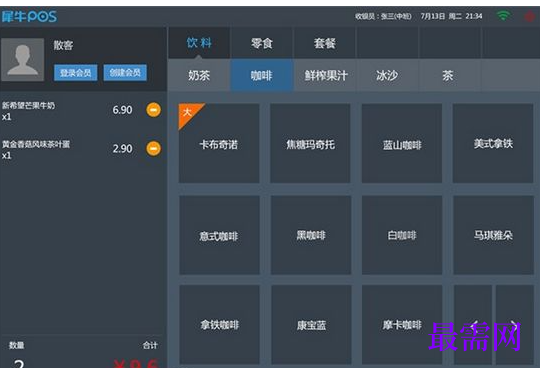This screenshot has width=540, height=368.
Task: Add 意式咖啡 to the order
Action: click(x=219, y=235)
